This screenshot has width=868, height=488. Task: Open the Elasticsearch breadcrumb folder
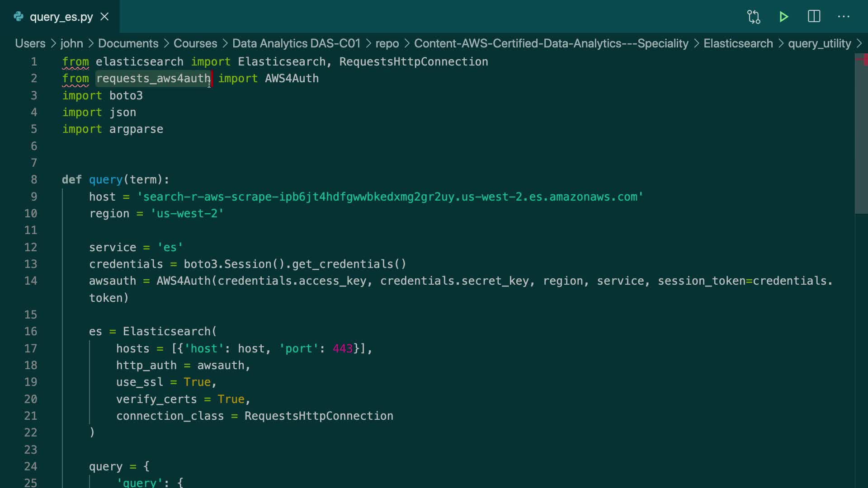click(738, 43)
